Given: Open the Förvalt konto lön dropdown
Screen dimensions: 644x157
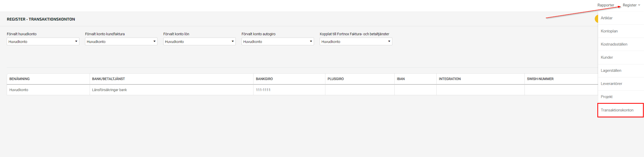Looking at the screenshot, I should [199, 41].
